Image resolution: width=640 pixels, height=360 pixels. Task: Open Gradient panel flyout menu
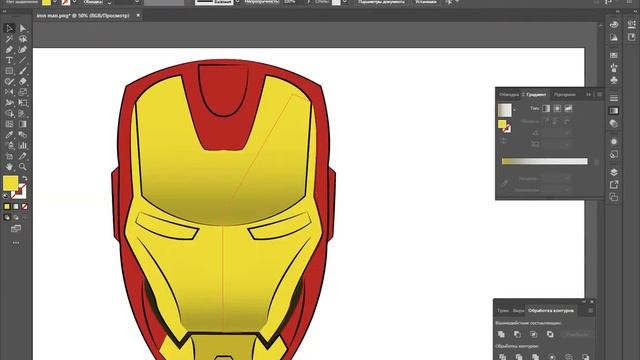click(x=599, y=94)
